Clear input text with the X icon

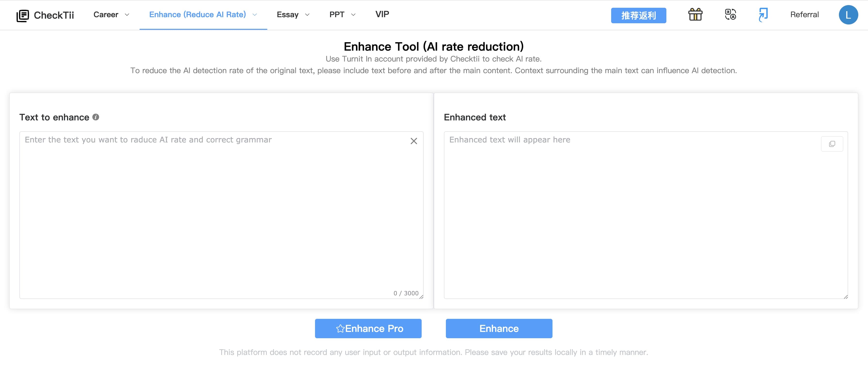[x=413, y=141]
